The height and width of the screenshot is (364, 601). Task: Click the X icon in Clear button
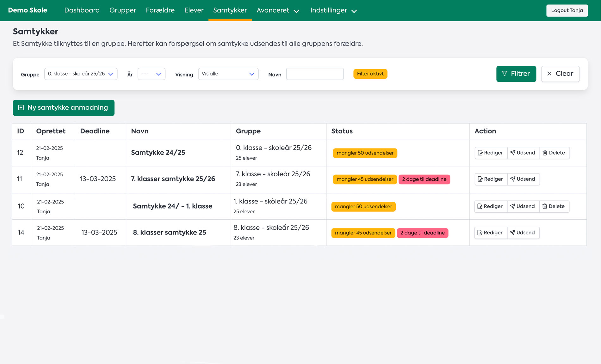click(549, 74)
